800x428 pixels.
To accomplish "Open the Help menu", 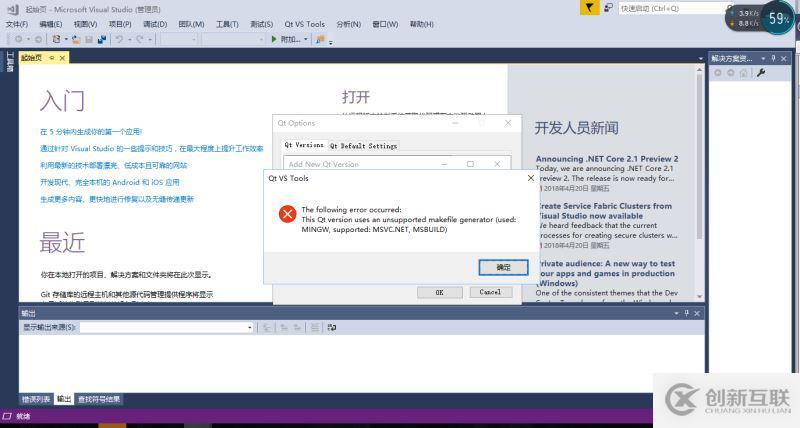I will (x=421, y=24).
